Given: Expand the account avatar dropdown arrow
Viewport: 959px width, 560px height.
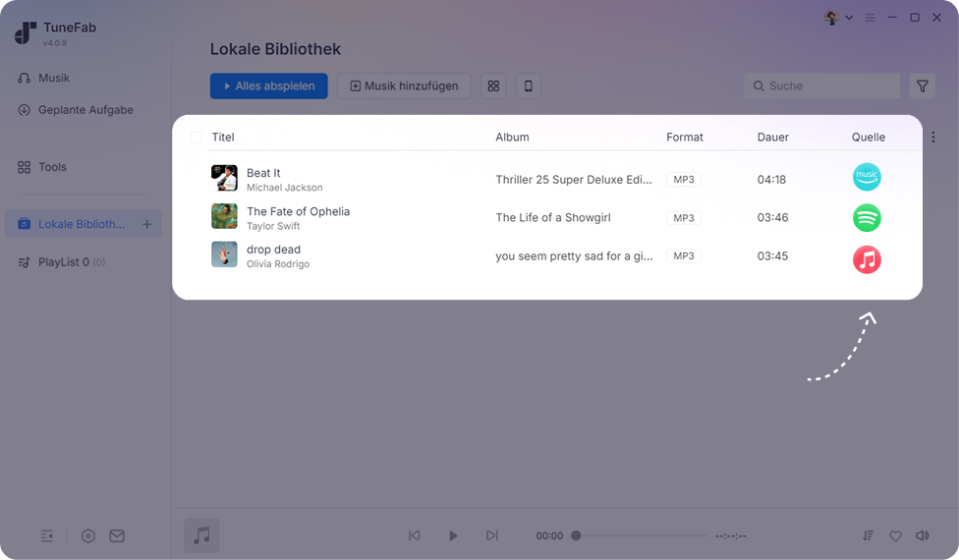Looking at the screenshot, I should [x=849, y=18].
